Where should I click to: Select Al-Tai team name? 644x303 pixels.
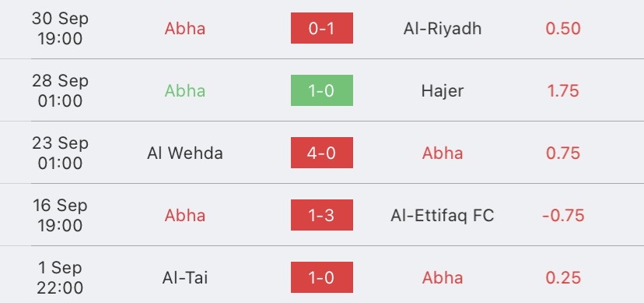[185, 278]
